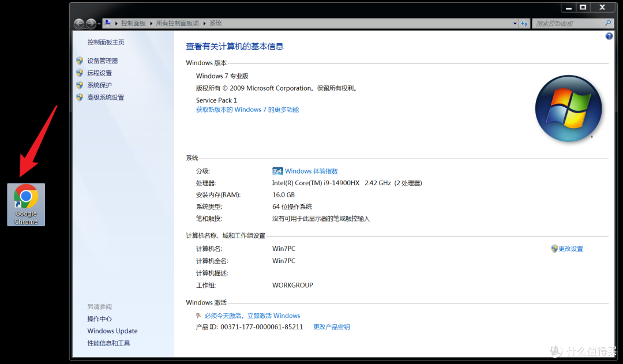Click the 另请参阅 heading

click(x=99, y=307)
